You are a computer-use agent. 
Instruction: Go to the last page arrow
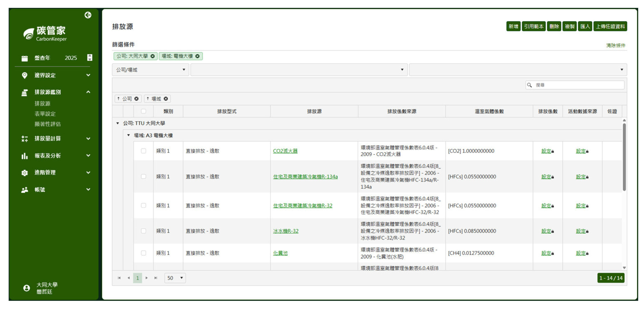pyautogui.click(x=156, y=278)
